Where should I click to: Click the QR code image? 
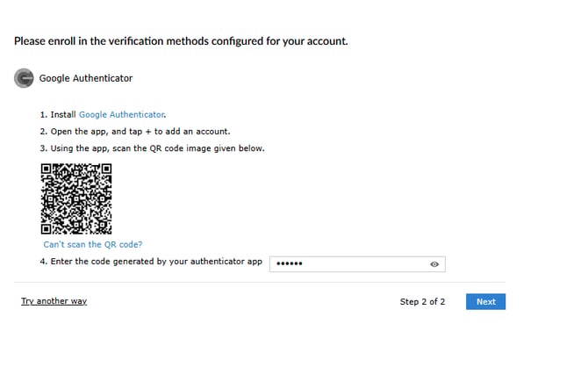76,198
